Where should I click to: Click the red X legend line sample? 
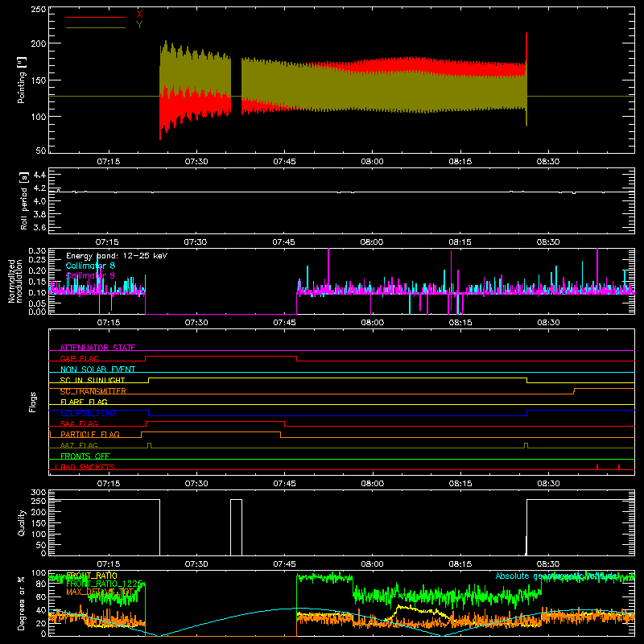click(96, 17)
